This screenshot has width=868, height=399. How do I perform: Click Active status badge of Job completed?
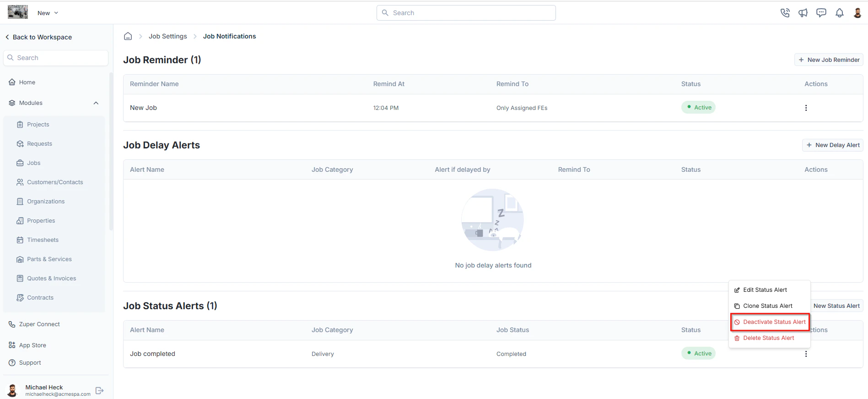click(x=698, y=353)
